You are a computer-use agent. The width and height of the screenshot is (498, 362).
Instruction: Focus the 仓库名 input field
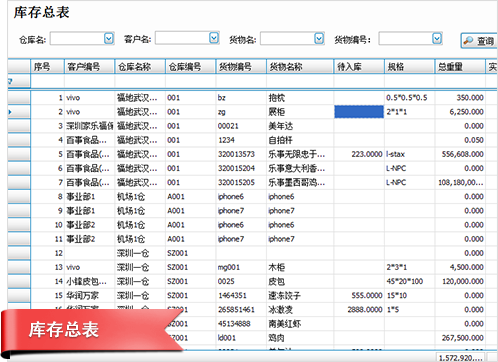coord(77,38)
